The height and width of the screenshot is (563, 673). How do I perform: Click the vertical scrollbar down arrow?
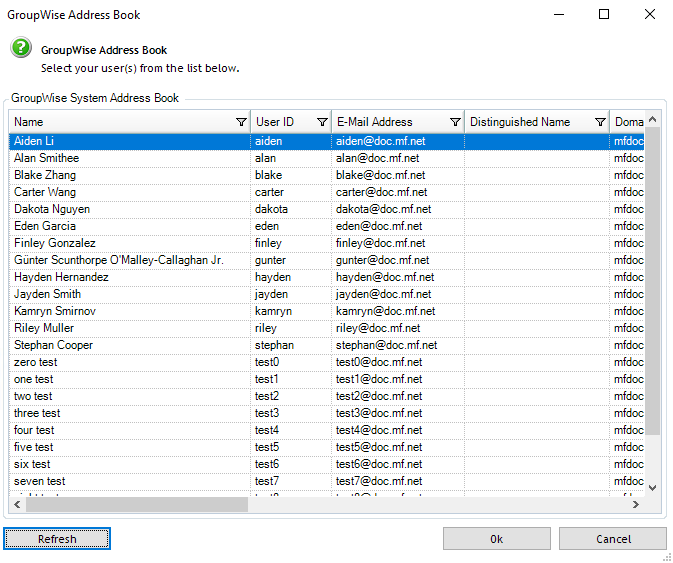pyautogui.click(x=653, y=487)
